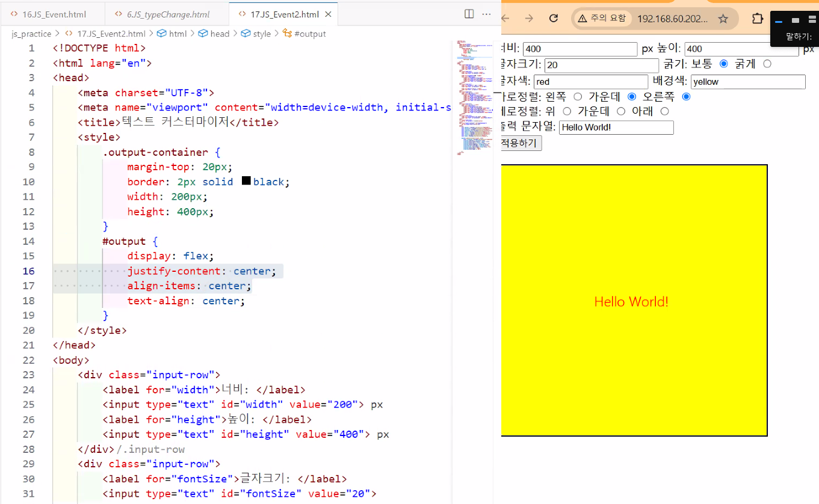Bookmark the page with the star icon
This screenshot has width=819, height=504.
723,19
